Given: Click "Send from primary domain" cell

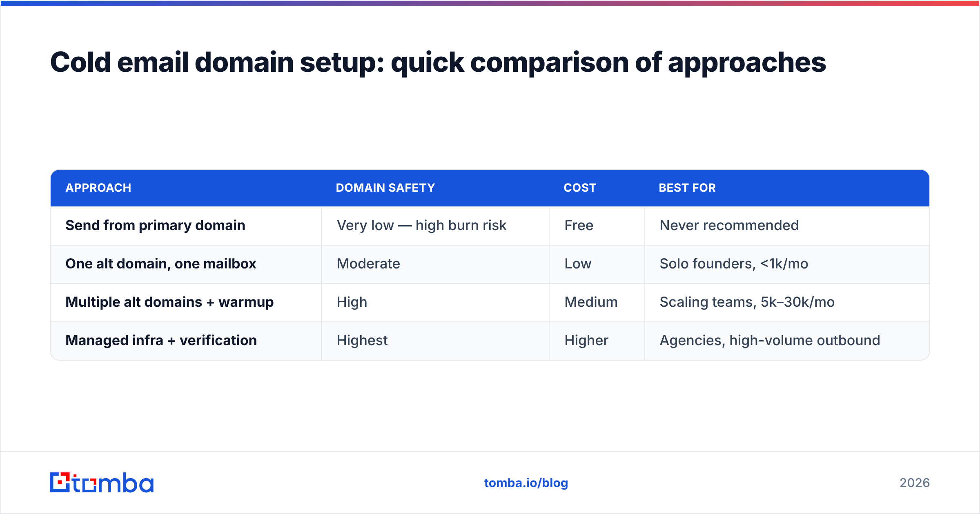Looking at the screenshot, I should click(186, 226).
